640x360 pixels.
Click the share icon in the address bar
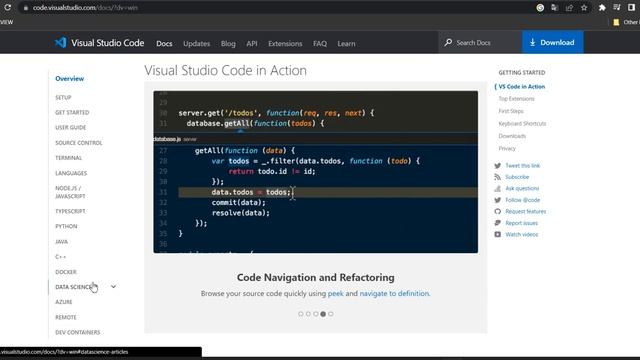[569, 7]
